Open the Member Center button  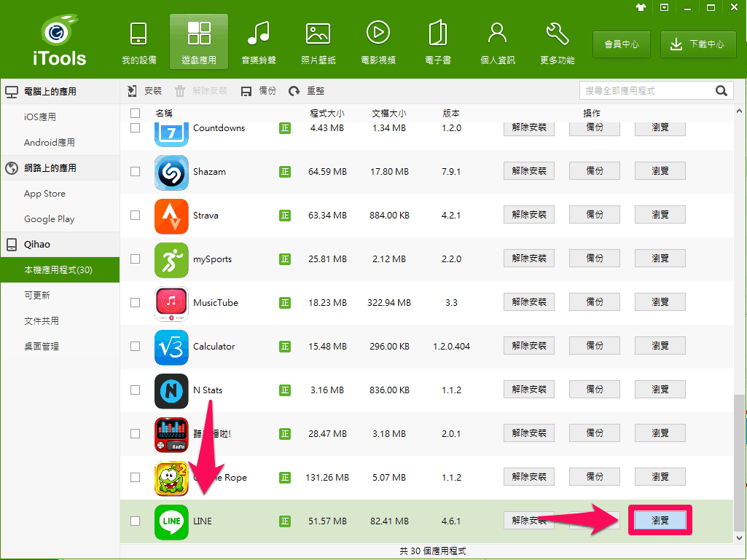pos(621,44)
